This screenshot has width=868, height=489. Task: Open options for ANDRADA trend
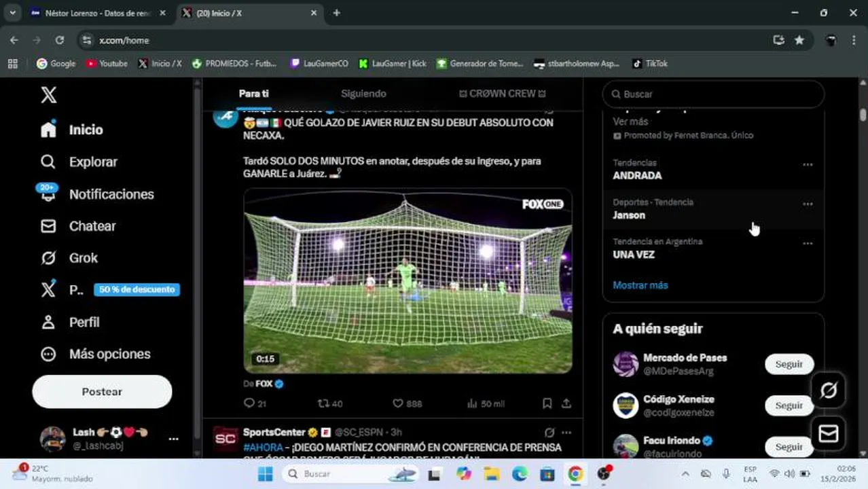(808, 164)
